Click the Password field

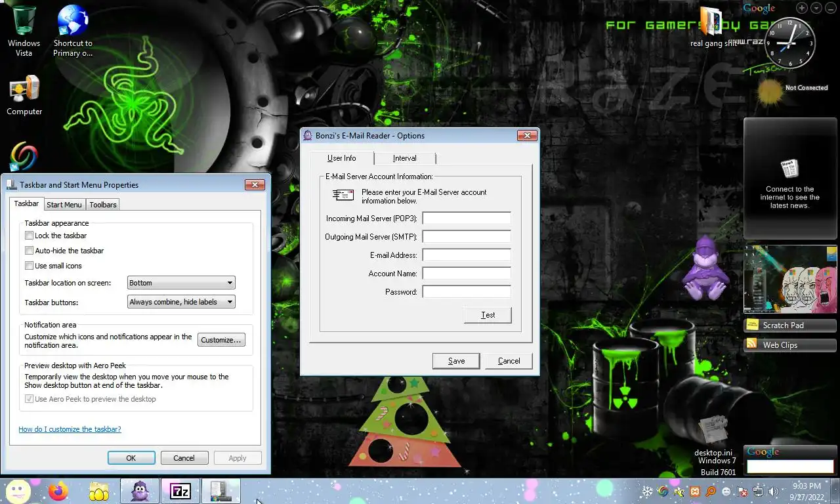tap(467, 291)
